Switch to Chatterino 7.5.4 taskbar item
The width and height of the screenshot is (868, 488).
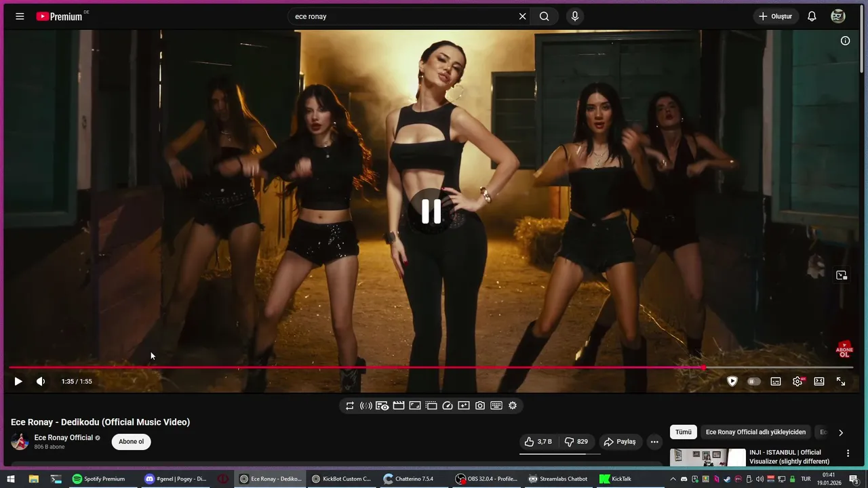(414, 479)
